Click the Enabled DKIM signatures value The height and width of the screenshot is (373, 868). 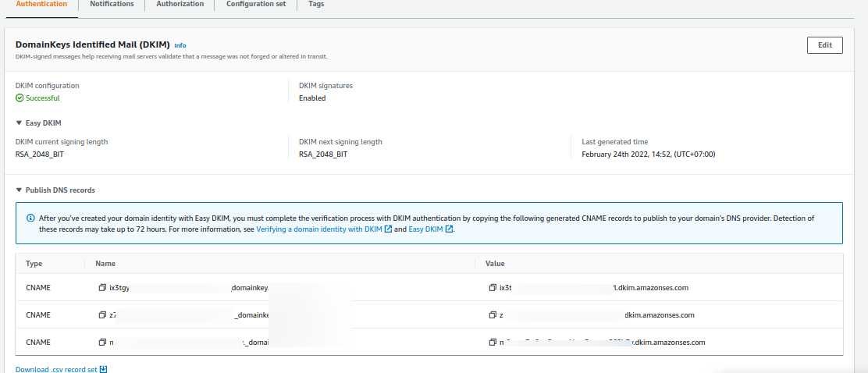(x=312, y=98)
